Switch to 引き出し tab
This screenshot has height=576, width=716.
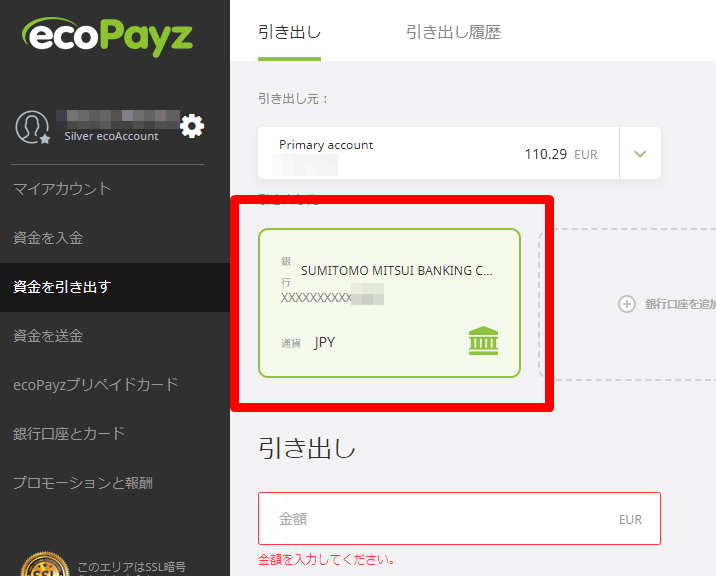[x=290, y=33]
